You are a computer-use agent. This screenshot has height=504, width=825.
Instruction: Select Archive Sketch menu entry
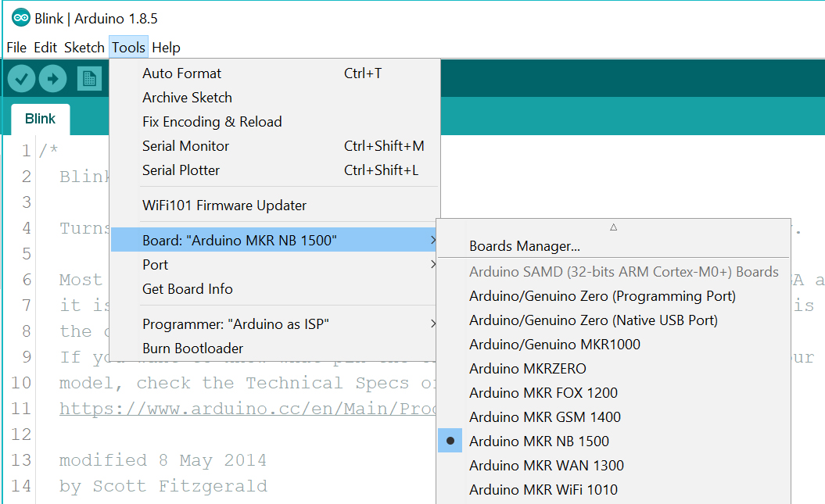coord(274,98)
